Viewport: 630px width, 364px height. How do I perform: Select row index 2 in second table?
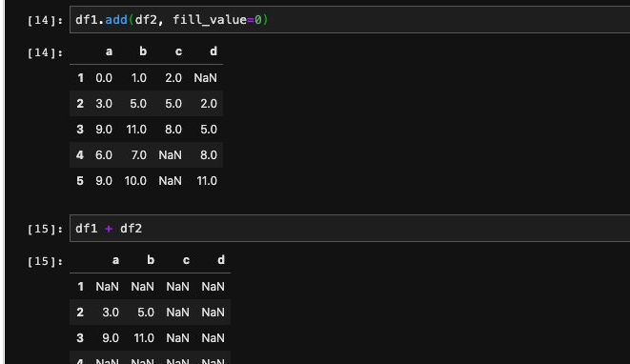coord(80,313)
